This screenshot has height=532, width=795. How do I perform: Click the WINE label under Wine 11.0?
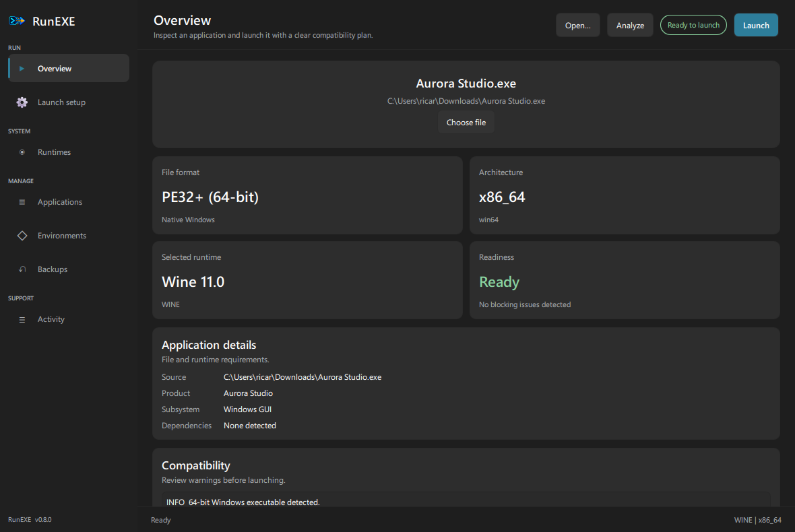coord(170,304)
